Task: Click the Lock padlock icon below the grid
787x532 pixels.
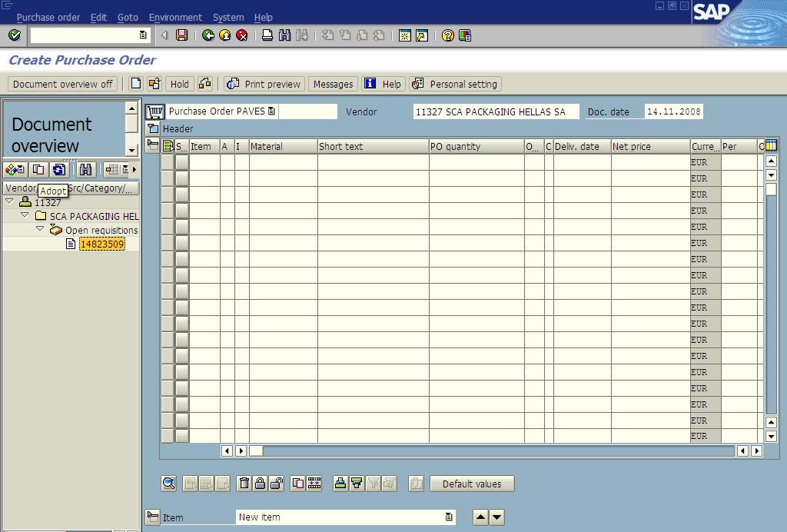Action: (260, 484)
